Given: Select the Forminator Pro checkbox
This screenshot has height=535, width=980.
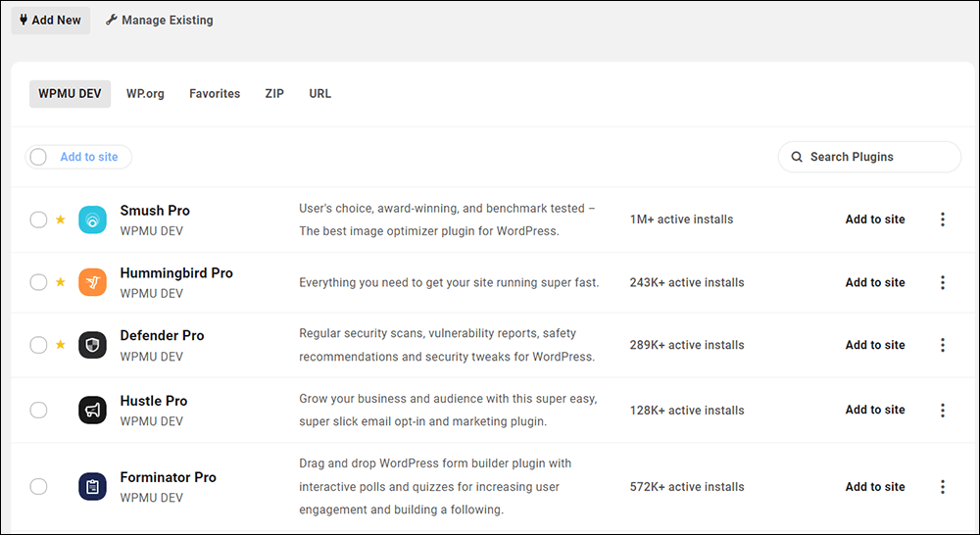Looking at the screenshot, I should [x=39, y=487].
